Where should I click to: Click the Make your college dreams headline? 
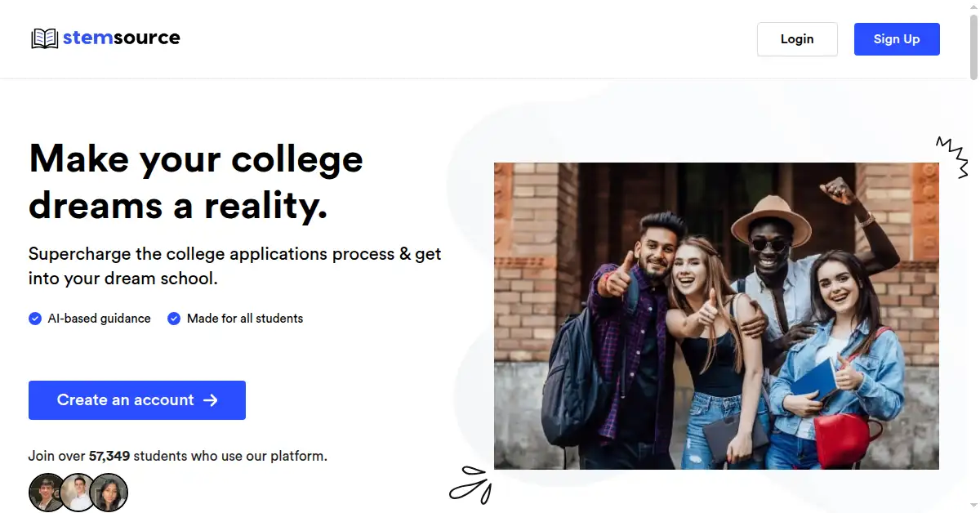196,182
